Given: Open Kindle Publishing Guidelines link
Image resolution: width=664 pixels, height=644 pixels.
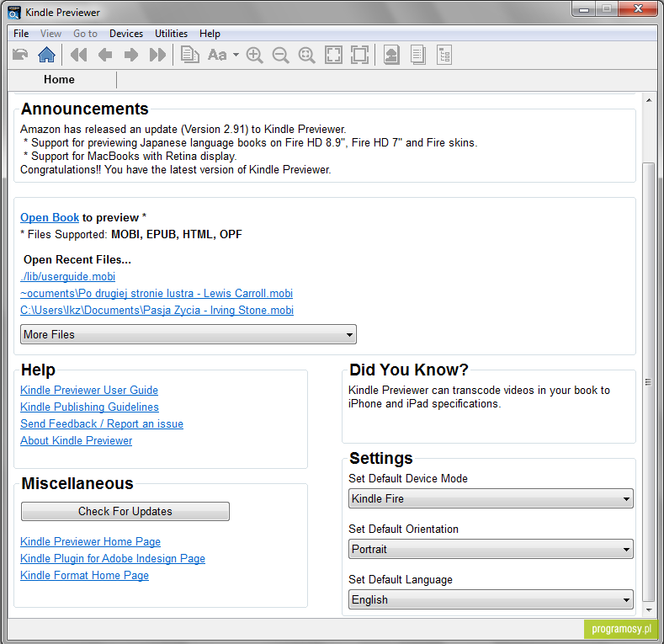Looking at the screenshot, I should click(x=89, y=407).
